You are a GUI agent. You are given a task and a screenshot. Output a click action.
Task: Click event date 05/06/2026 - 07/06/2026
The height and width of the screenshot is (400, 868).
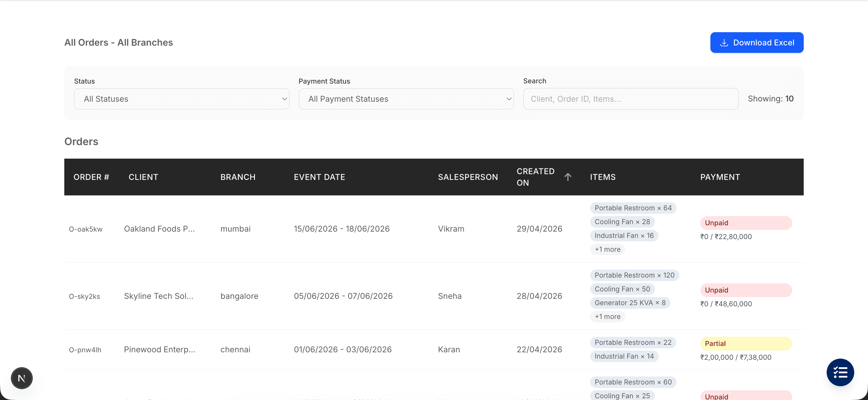click(343, 296)
